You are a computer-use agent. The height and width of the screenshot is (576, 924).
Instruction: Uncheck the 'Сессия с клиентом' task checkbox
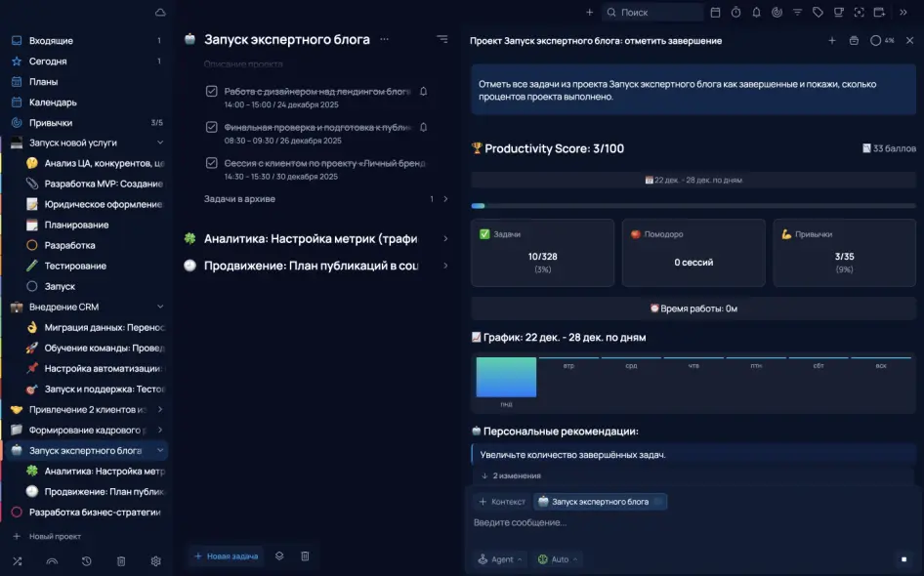(x=212, y=163)
